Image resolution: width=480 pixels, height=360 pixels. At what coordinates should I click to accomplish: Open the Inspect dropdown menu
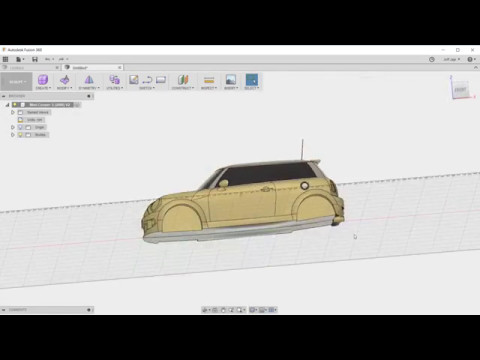pos(209,88)
